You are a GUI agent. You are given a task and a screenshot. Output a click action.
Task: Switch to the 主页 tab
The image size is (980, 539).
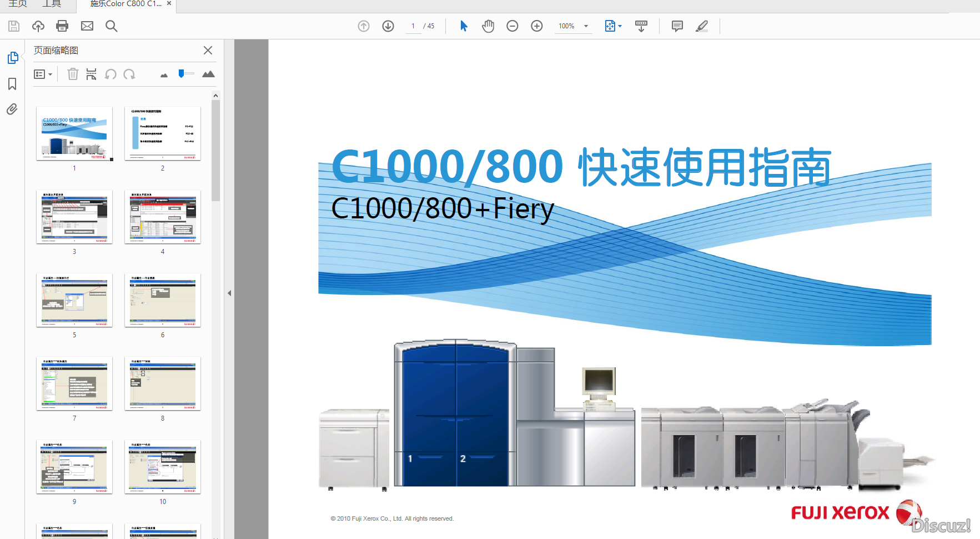[x=17, y=4]
